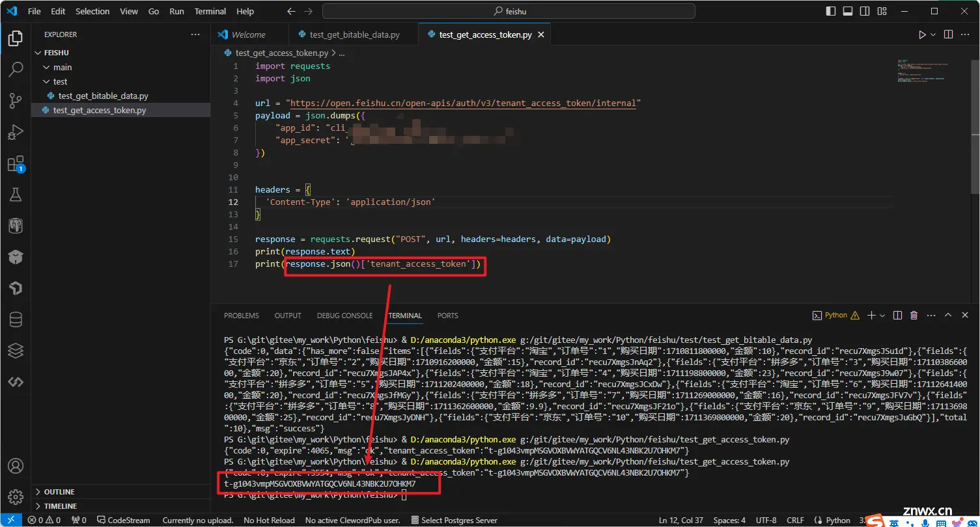980x527 pixels.
Task: Open the database cylinder view in activity bar
Action: (15, 319)
